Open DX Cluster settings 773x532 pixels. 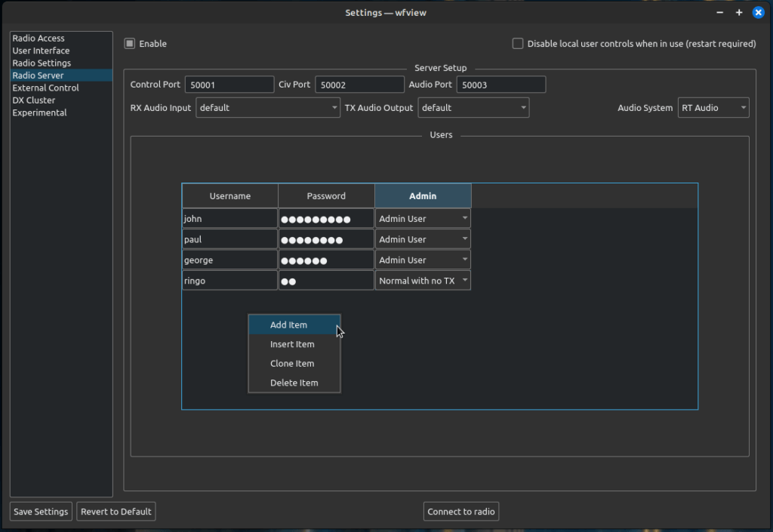pos(61,100)
